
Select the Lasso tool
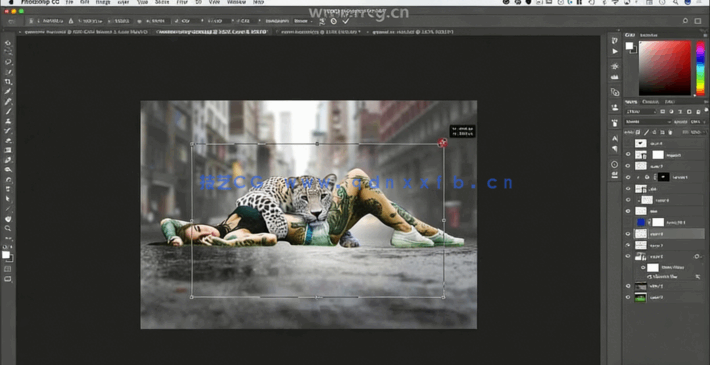point(8,62)
